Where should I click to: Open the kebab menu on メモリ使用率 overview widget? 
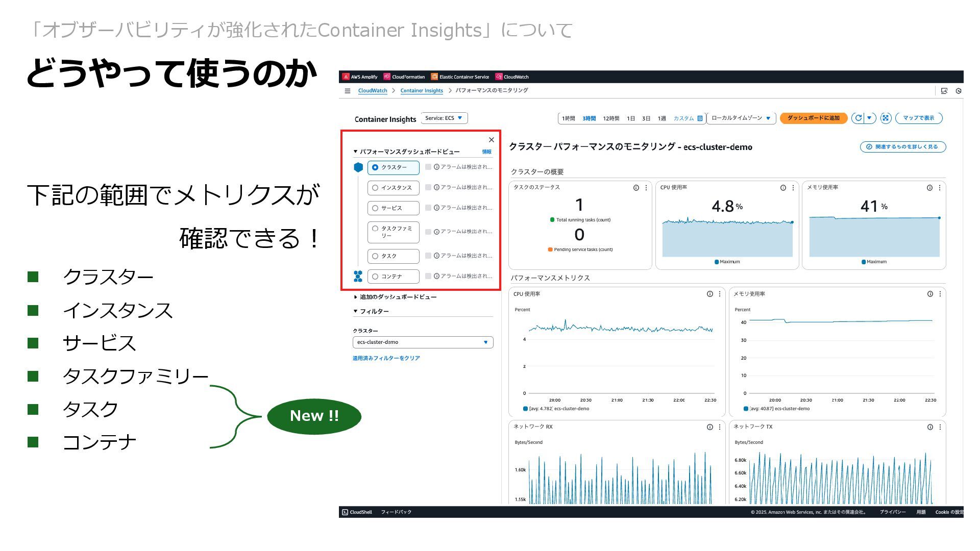click(x=940, y=188)
